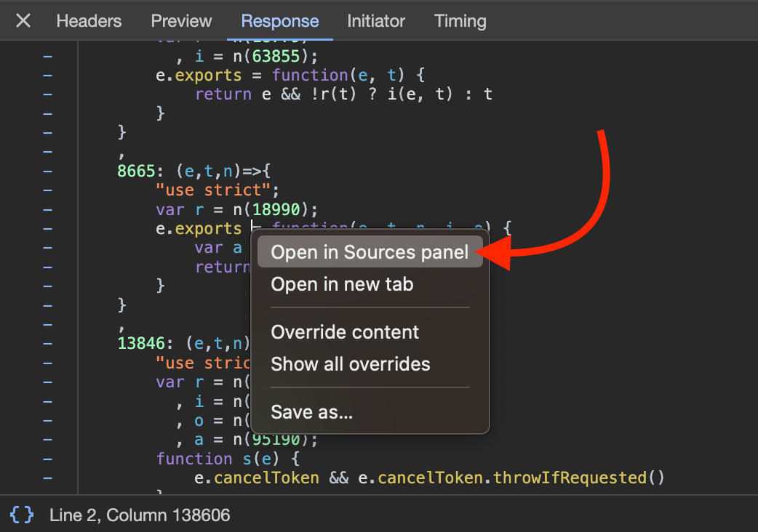Select the Response tab
This screenshot has height=532, width=758.
click(279, 21)
